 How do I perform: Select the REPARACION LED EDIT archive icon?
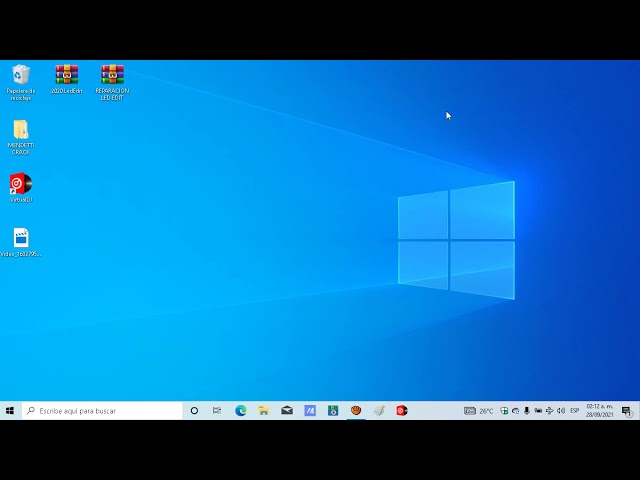(x=112, y=82)
